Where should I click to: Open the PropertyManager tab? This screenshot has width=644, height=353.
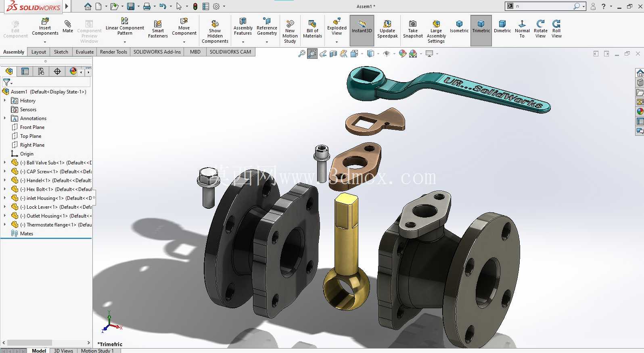[x=25, y=71]
